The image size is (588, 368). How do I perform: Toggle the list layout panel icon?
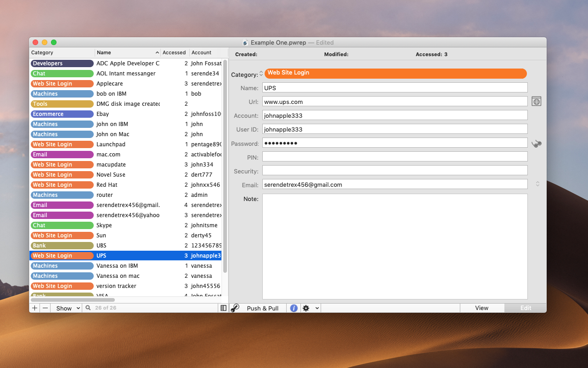(223, 308)
